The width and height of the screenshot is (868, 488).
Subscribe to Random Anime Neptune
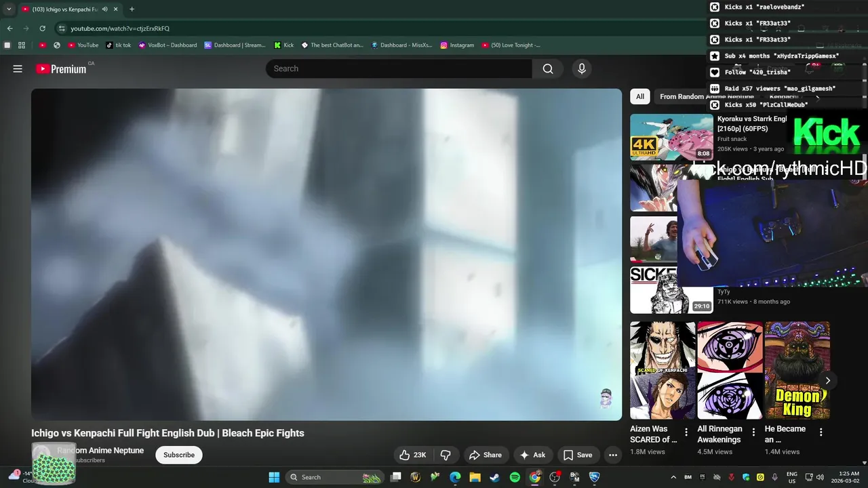pos(179,455)
